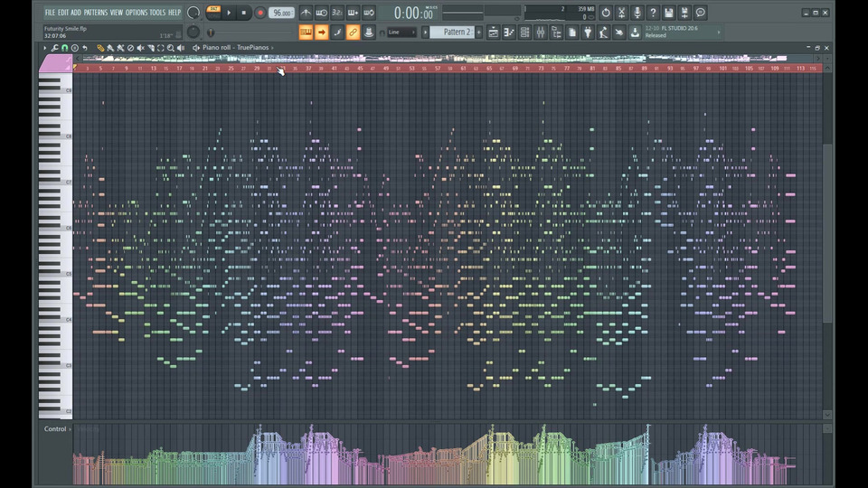
Task: Click the main pitch slider
Action: pos(210,33)
